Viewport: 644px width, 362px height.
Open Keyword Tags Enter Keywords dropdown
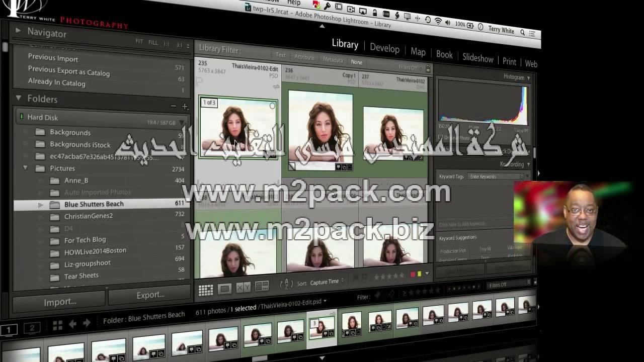[x=496, y=176]
